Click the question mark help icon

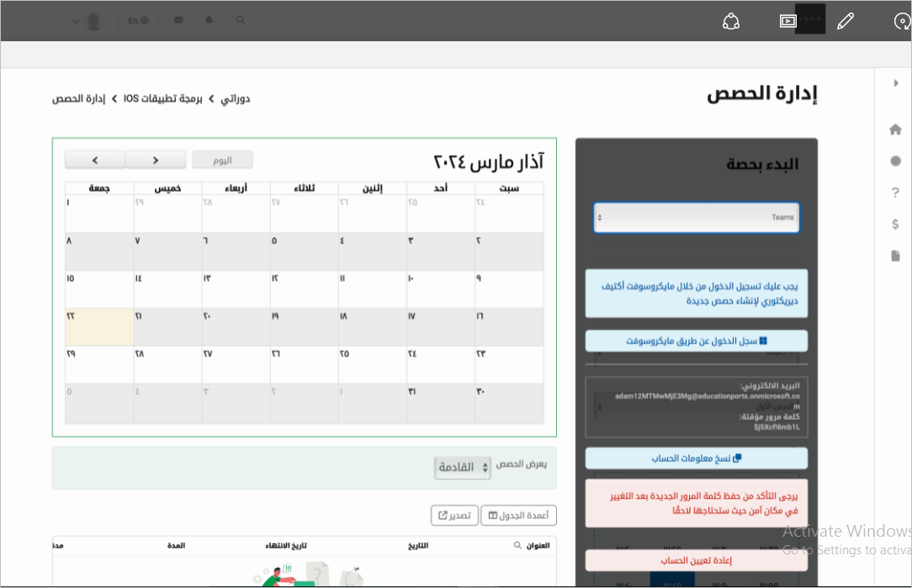pos(895,193)
